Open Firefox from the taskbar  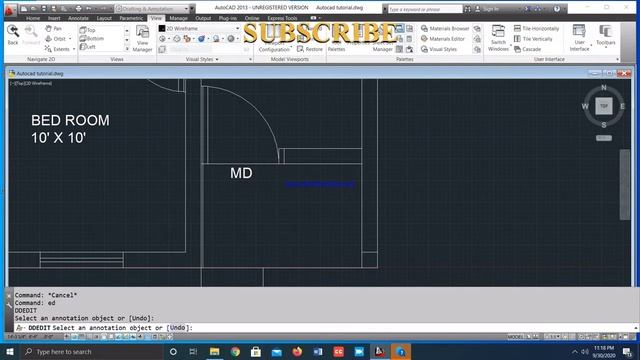(297, 351)
